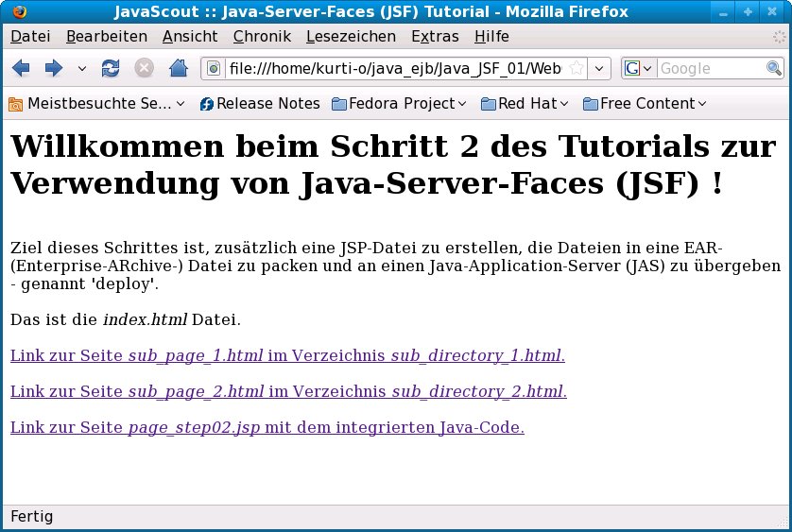Expand the Meistbesuchte Seiten bookmarks folder
The width and height of the screenshot is (792, 532).
point(96,103)
